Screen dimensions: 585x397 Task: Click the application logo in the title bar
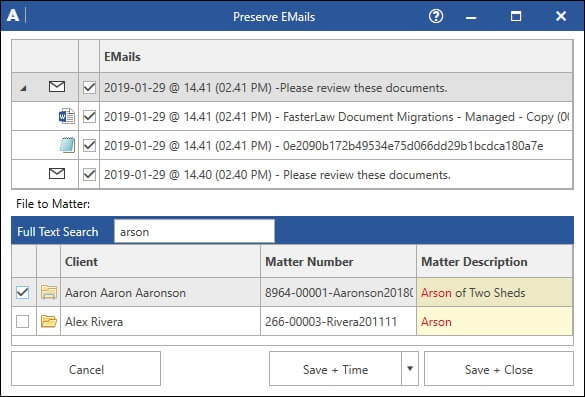13,16
